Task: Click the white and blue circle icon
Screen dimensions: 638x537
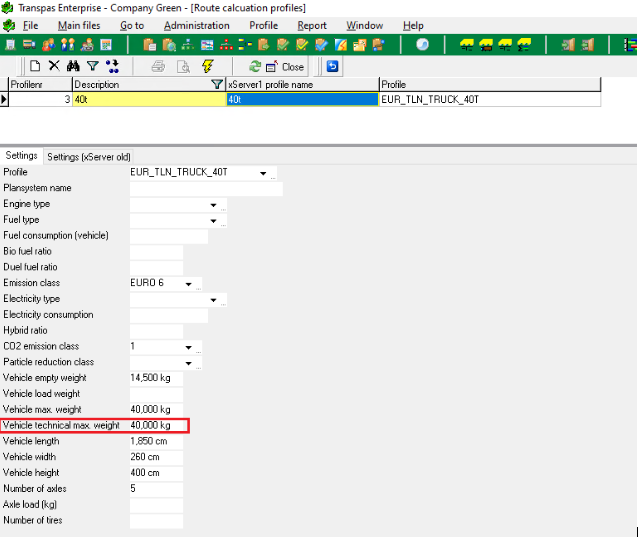Action: [x=422, y=44]
